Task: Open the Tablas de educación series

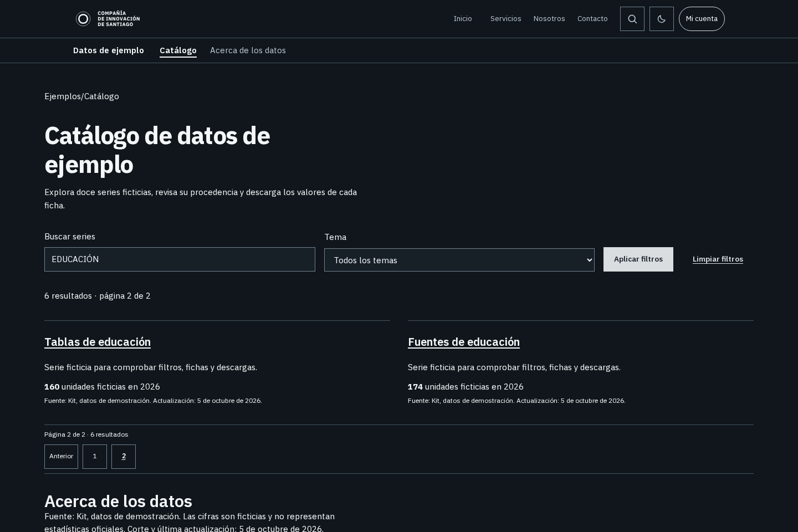Action: tap(98, 342)
